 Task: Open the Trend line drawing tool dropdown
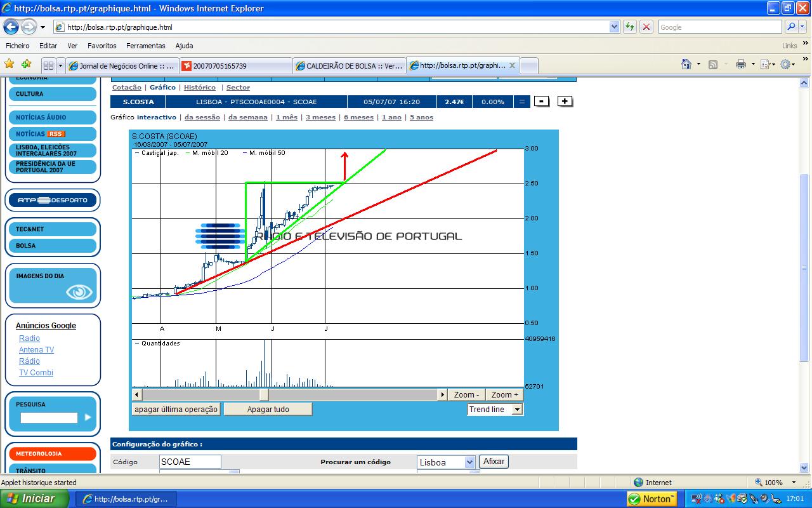tap(517, 410)
